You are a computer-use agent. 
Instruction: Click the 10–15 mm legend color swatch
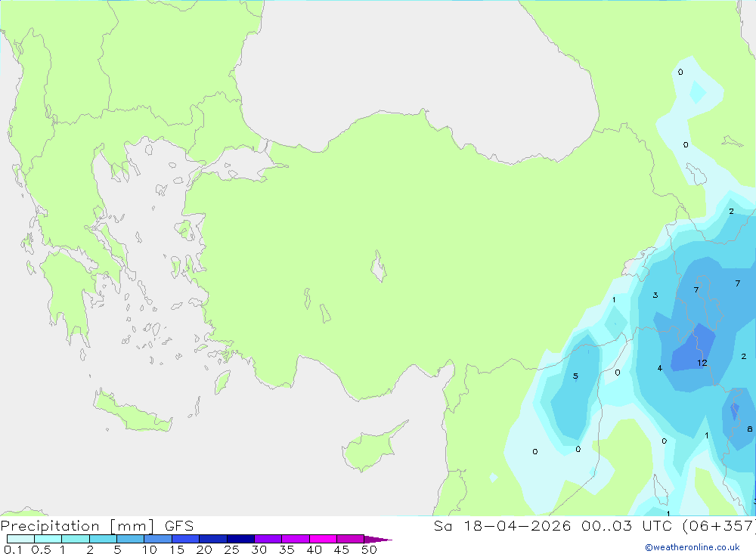point(158,539)
